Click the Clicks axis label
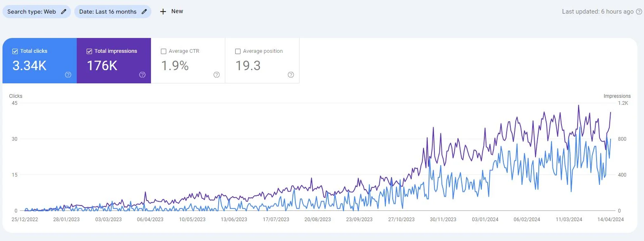The image size is (644, 241). click(16, 96)
